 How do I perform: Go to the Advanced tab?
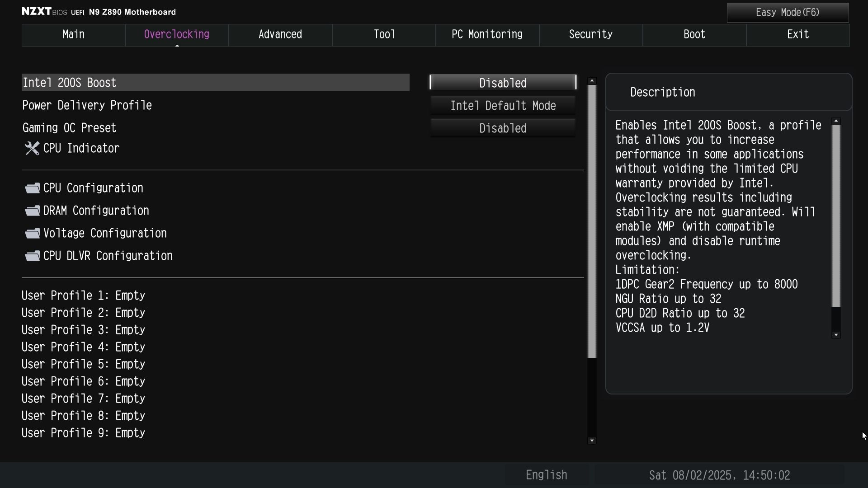280,35
